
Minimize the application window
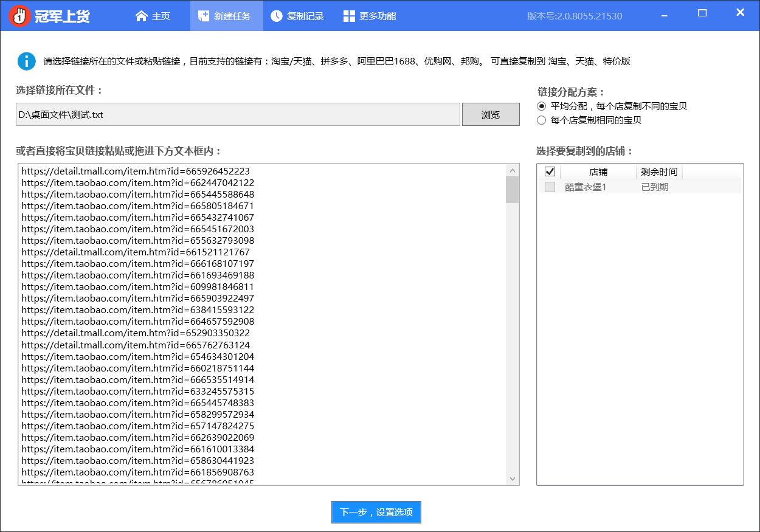pos(665,13)
